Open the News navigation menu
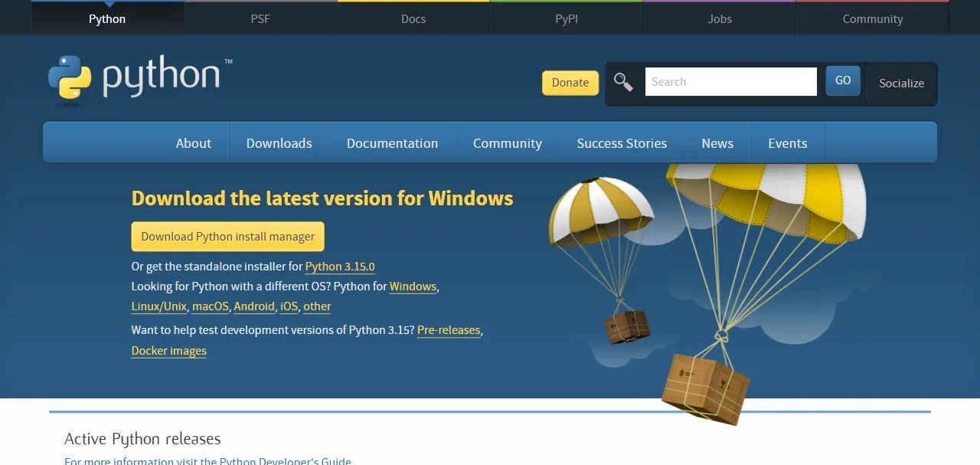Screen dimensions: 980x465 pos(717,143)
